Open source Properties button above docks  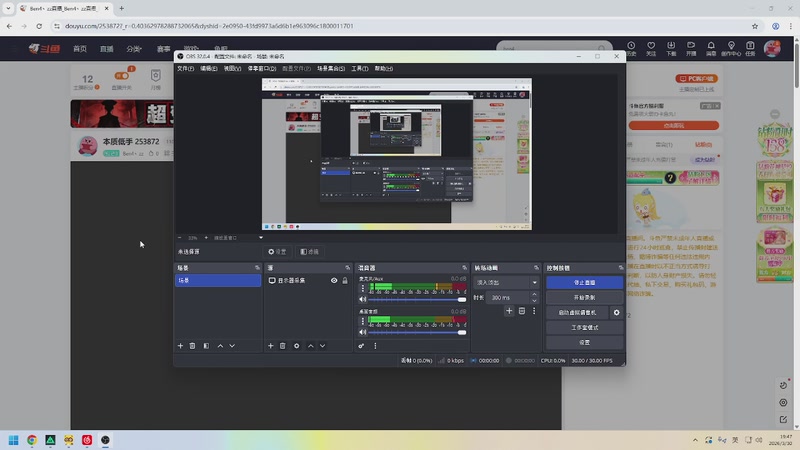[x=278, y=252]
